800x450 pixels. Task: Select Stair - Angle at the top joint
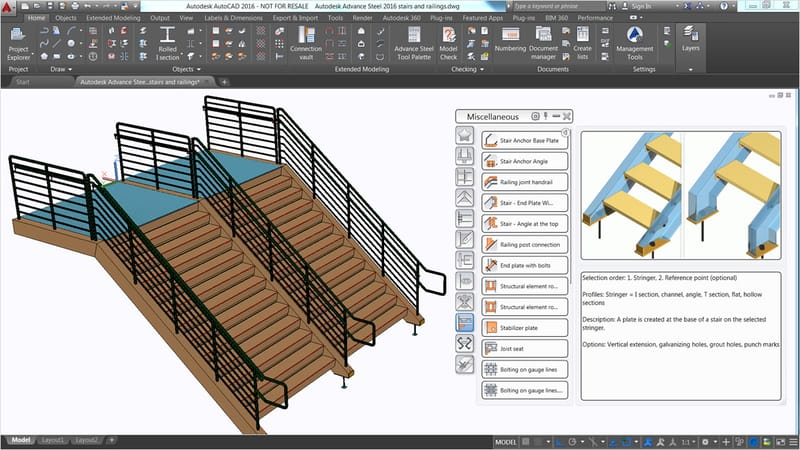click(x=524, y=223)
